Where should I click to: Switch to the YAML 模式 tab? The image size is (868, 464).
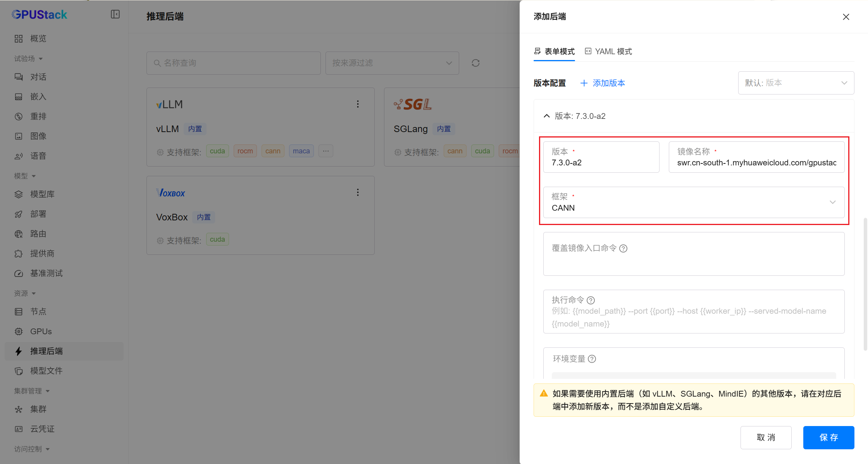[608, 52]
